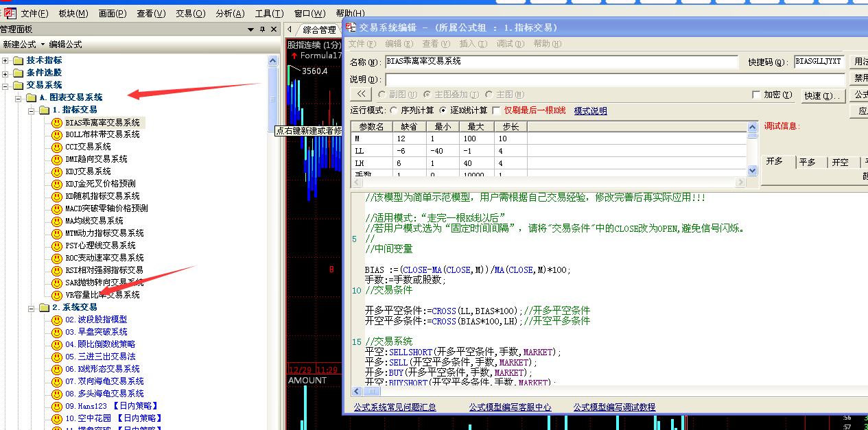Click the smiley icon beside DMI趋向交易系统
The height and width of the screenshot is (430, 868).
pyautogui.click(x=57, y=160)
